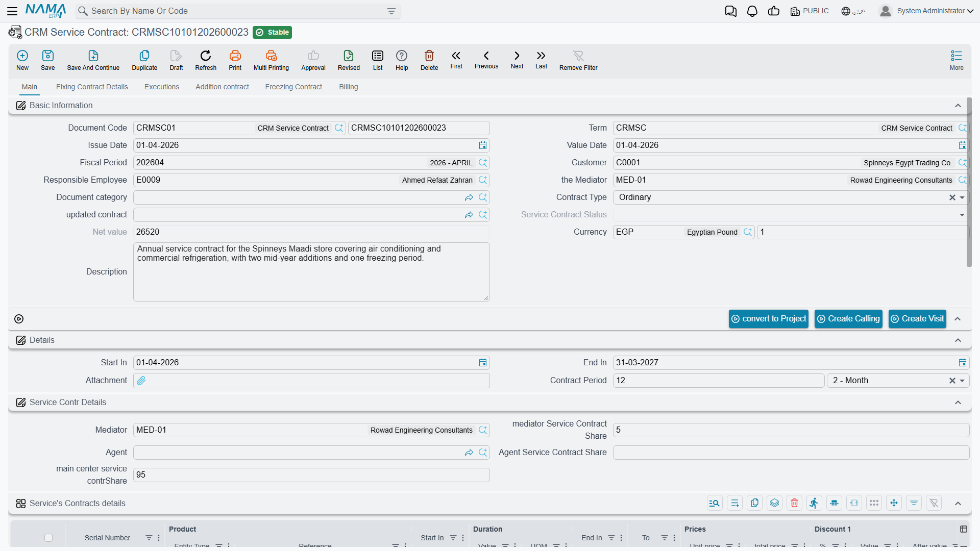Delete this contract record
This screenshot has width=980, height=551.
click(x=429, y=60)
